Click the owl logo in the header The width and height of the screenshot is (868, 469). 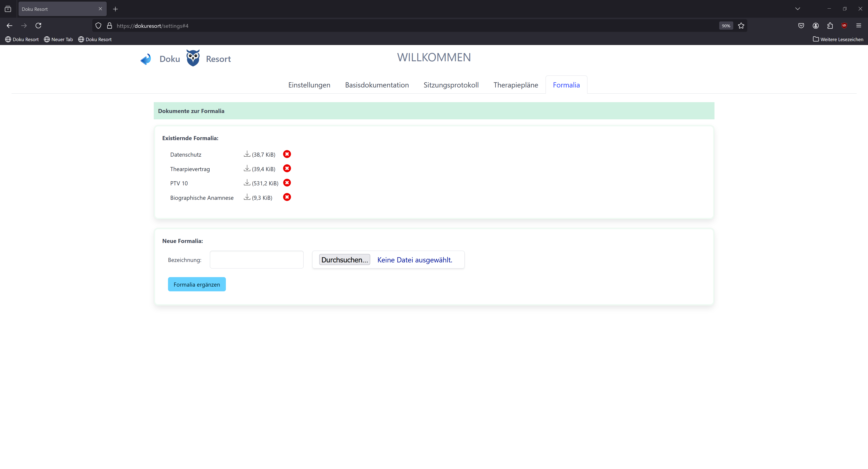pyautogui.click(x=193, y=58)
